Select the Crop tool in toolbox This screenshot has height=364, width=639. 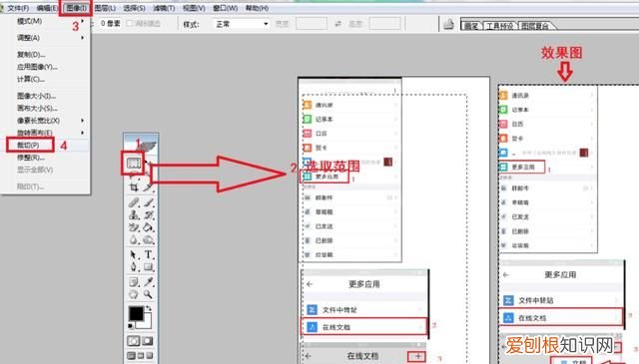pyautogui.click(x=134, y=187)
